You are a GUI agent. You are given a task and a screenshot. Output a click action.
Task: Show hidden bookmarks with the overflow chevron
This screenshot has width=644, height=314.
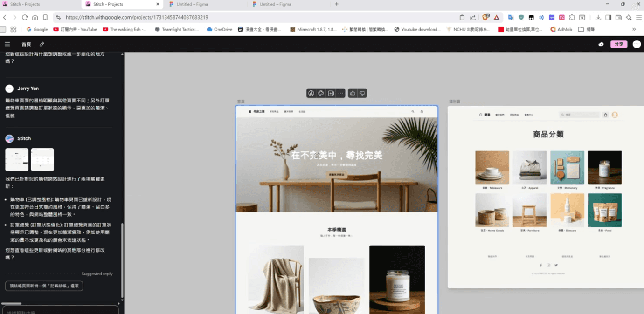(634, 29)
